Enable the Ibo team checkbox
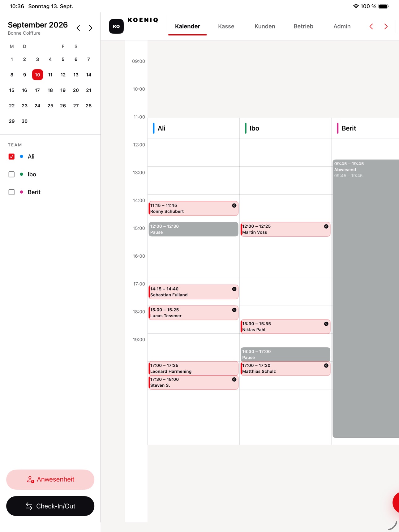399x532 pixels. (x=11, y=174)
